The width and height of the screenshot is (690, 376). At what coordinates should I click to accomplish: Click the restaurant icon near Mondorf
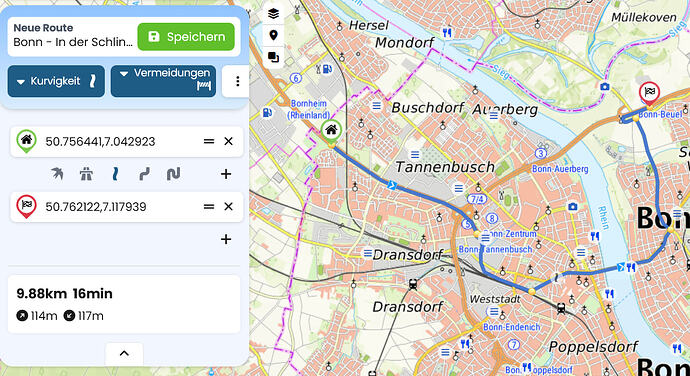[447, 33]
